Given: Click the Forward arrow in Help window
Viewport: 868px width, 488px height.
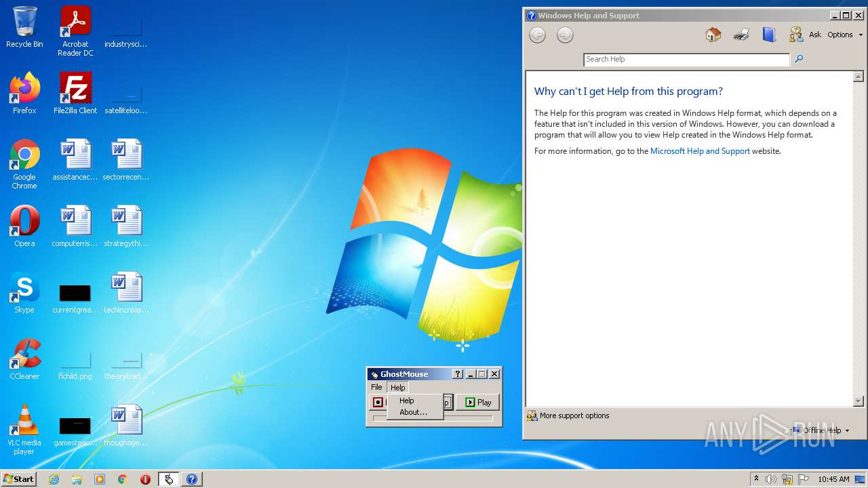Looking at the screenshot, I should (565, 35).
